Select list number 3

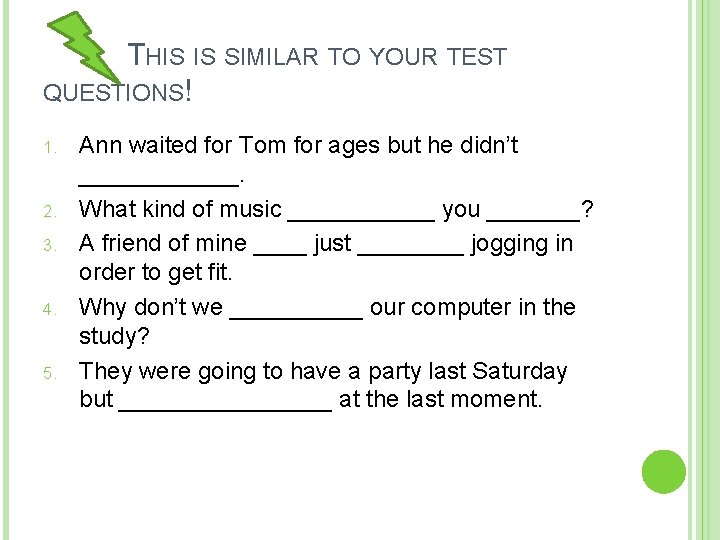pos(50,245)
